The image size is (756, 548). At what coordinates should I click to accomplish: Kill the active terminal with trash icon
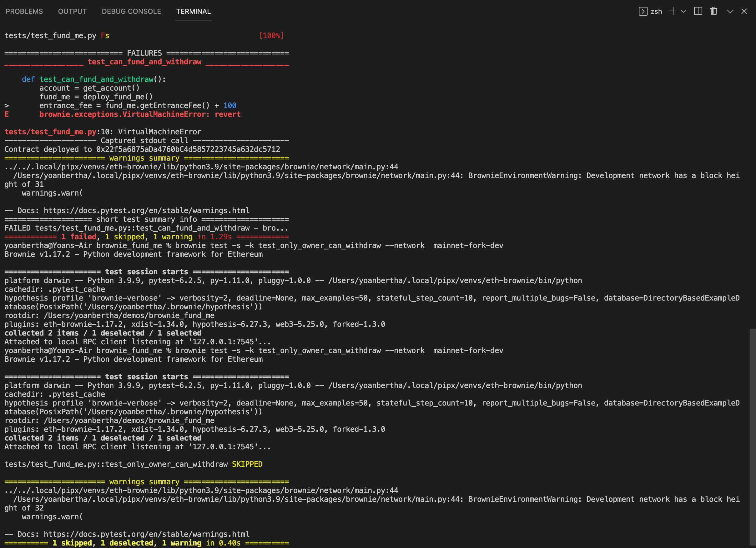click(713, 11)
